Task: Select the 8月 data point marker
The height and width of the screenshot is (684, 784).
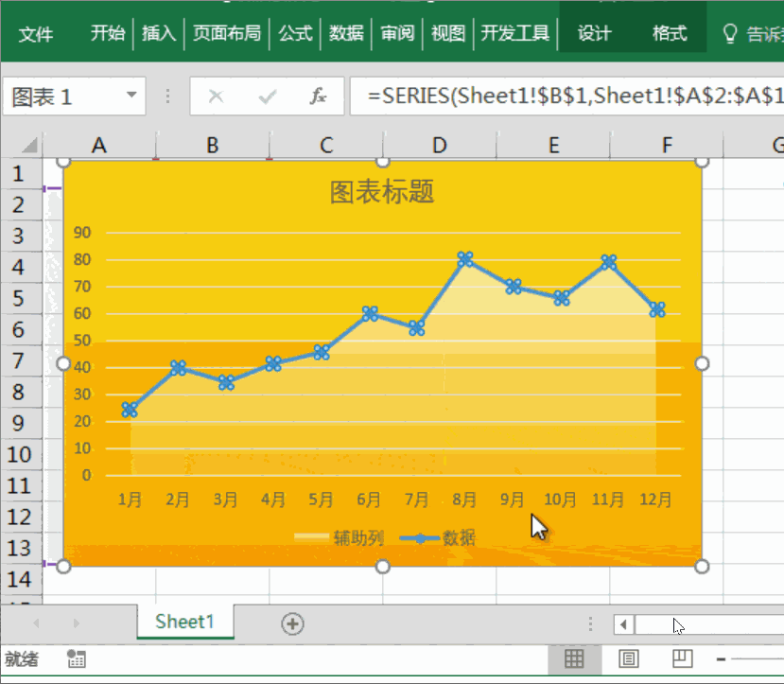Action: [x=465, y=259]
